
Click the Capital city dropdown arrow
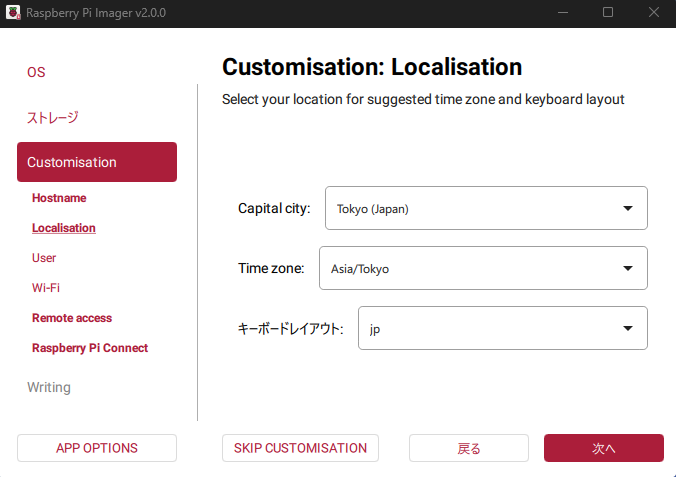click(628, 208)
